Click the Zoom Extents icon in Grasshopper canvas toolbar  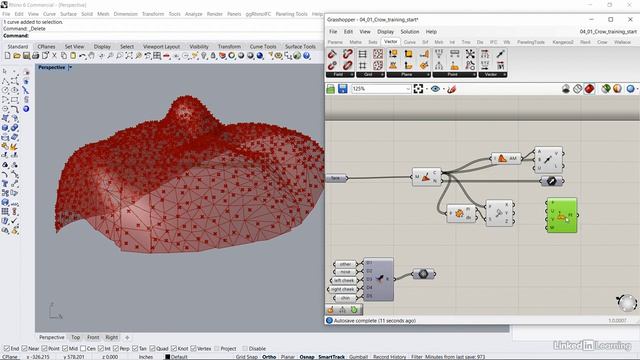(x=418, y=89)
